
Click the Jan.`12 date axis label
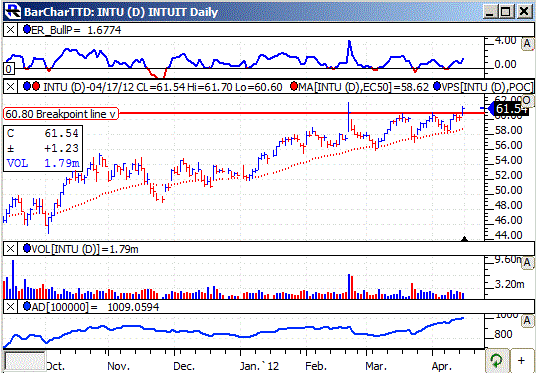click(259, 366)
